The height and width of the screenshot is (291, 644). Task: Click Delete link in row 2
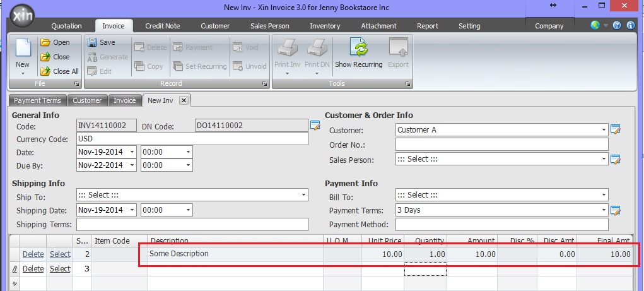click(33, 254)
